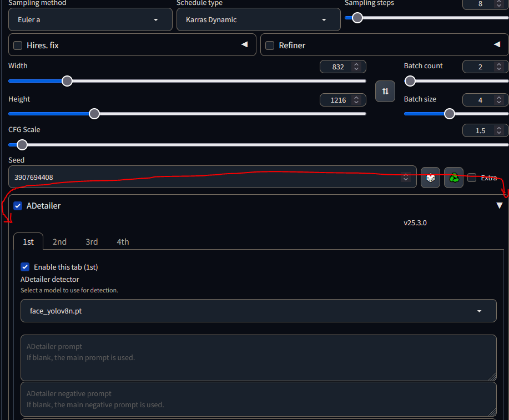Image resolution: width=509 pixels, height=420 pixels.
Task: Click the Batch count value field
Action: pos(485,67)
